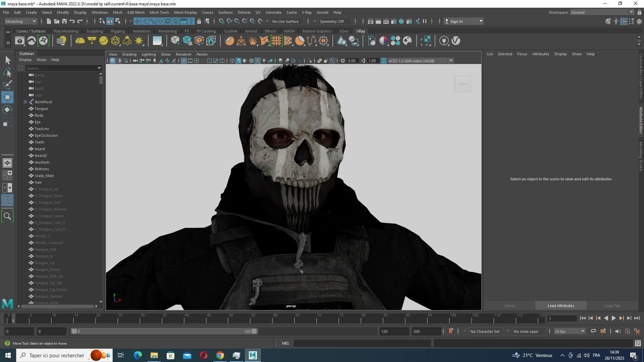The image size is (644, 362).
Task: Activate the Scale tool in toolbox
Action: point(8,122)
